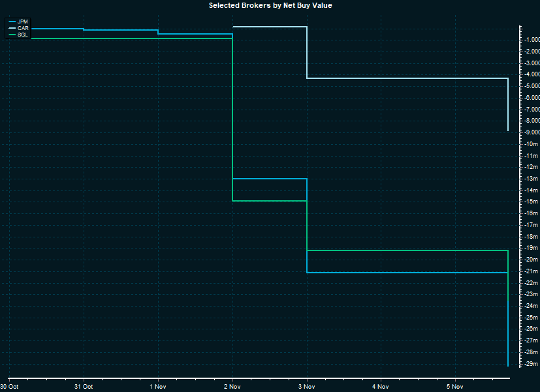Click the -5,000 y-axis tick label
540x392 pixels.
click(530, 86)
